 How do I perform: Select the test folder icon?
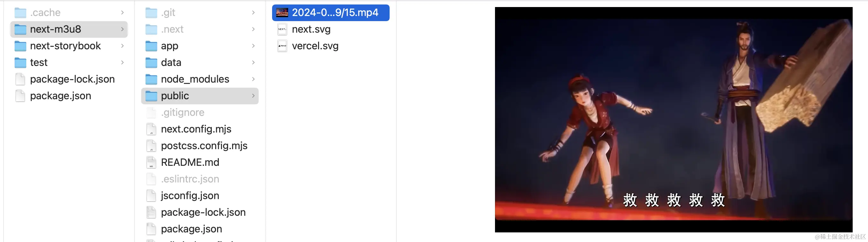(x=20, y=62)
